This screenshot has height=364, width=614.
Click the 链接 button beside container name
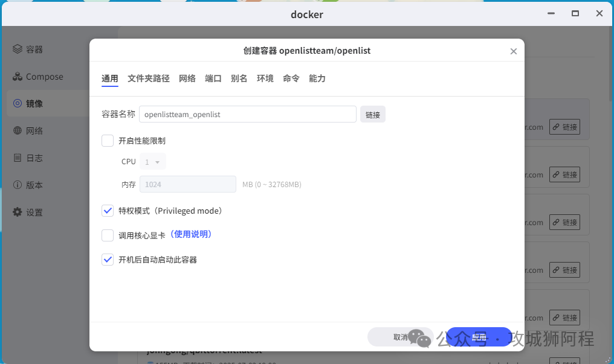pyautogui.click(x=373, y=115)
